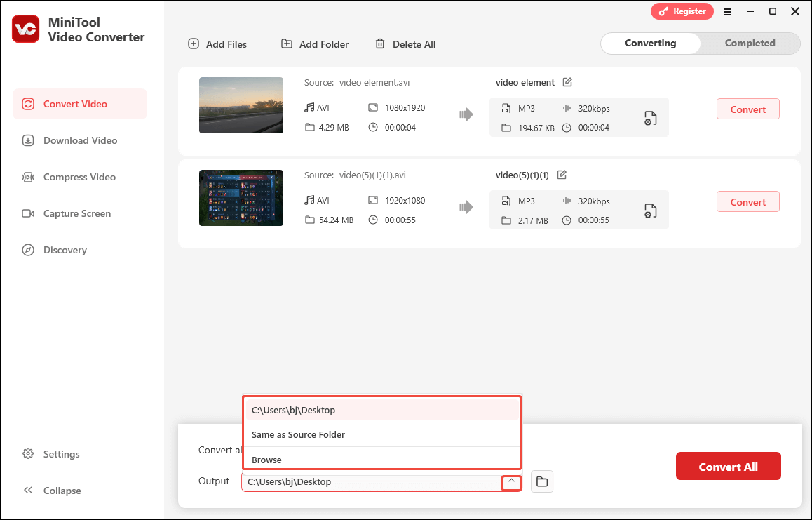
Task: Click the Add Folder button
Action: 314,44
